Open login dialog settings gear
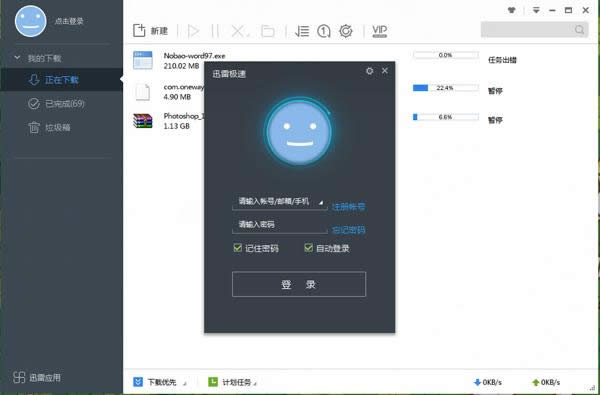The height and width of the screenshot is (395, 600). [369, 71]
